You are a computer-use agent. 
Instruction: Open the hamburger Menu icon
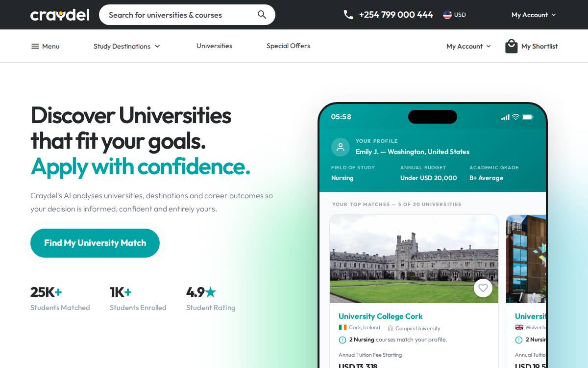[x=35, y=46]
